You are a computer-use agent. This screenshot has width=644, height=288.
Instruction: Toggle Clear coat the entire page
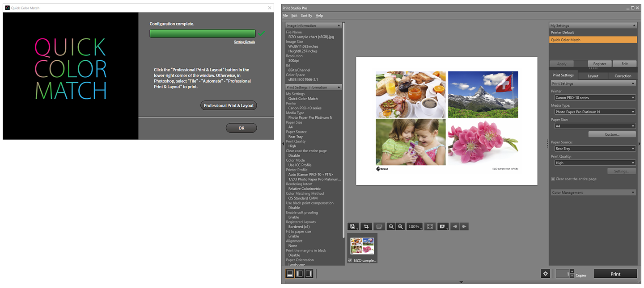click(553, 179)
